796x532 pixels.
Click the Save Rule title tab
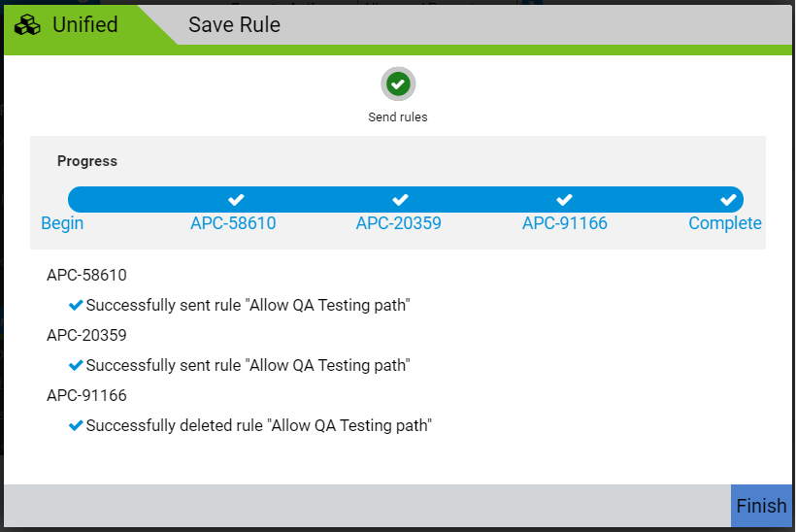point(234,25)
